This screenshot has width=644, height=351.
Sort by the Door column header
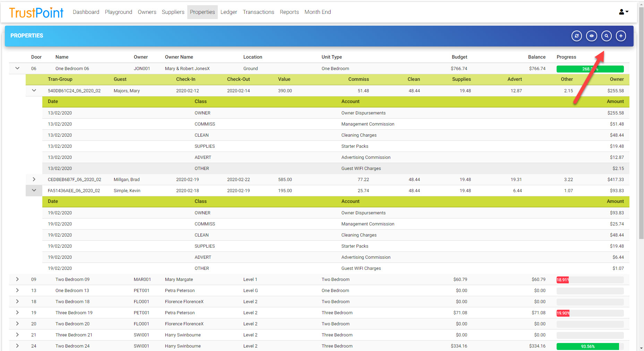(x=36, y=57)
